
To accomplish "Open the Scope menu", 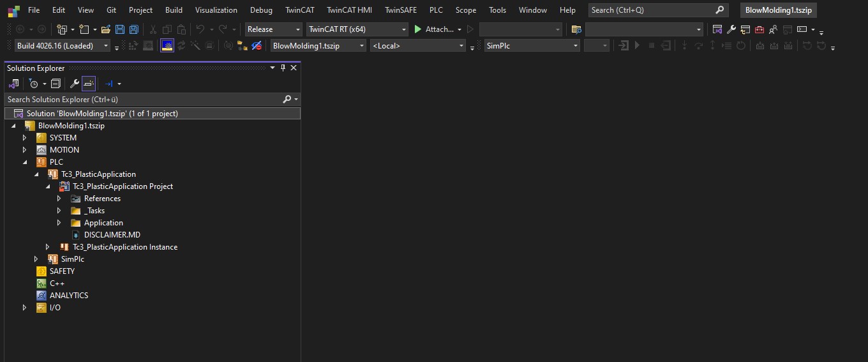I will click(x=466, y=10).
